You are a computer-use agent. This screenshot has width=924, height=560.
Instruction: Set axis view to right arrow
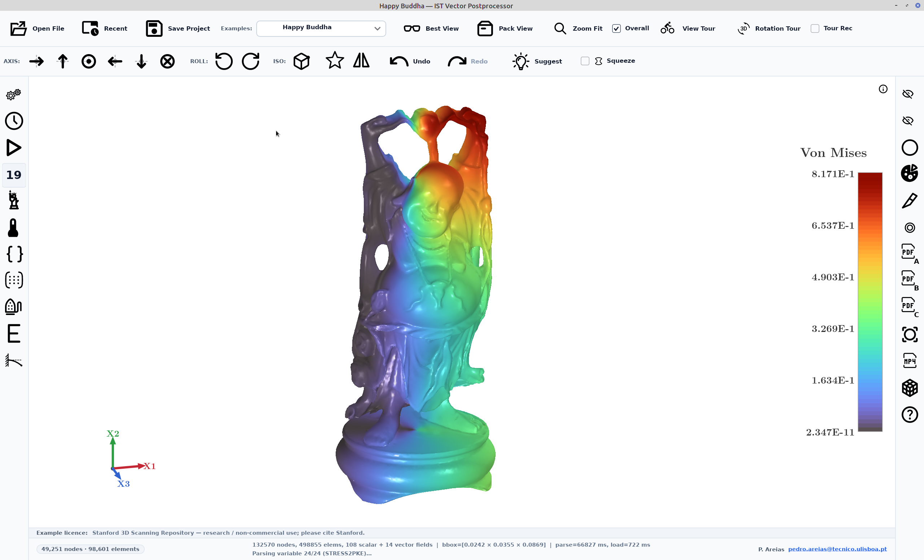coord(36,61)
